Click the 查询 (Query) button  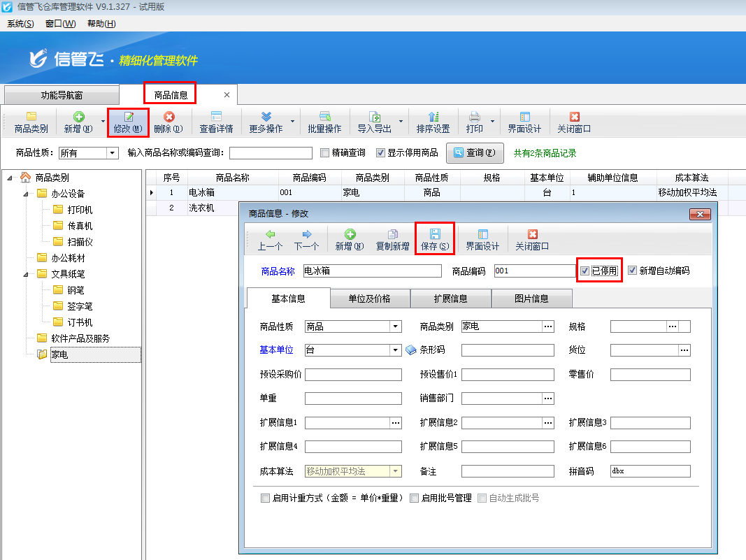475,152
